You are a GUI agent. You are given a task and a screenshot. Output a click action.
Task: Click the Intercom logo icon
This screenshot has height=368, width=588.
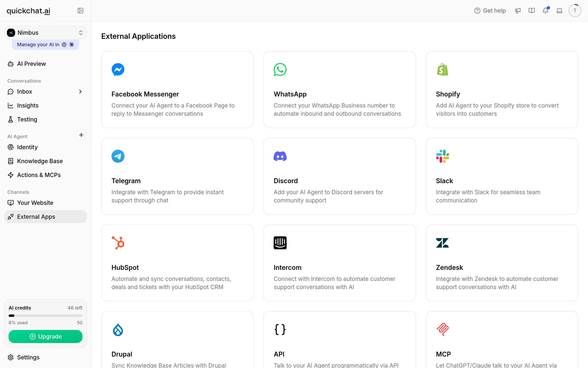click(x=280, y=243)
